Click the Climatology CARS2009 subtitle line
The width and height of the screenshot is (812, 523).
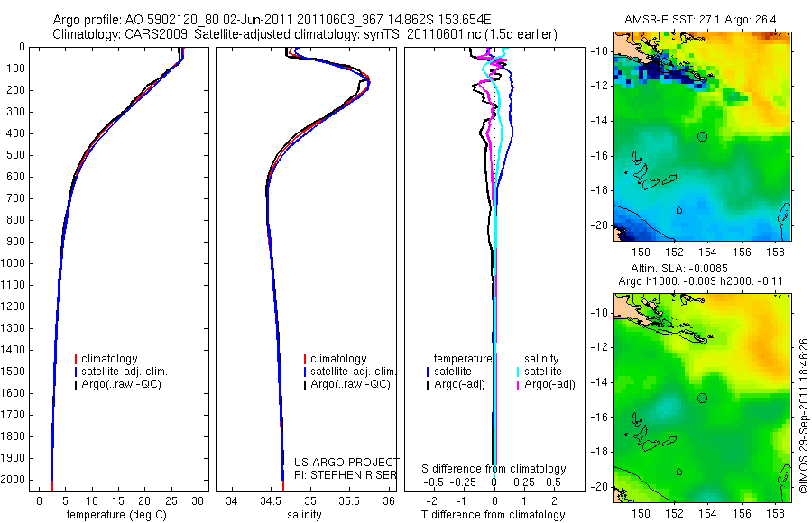tap(305, 34)
